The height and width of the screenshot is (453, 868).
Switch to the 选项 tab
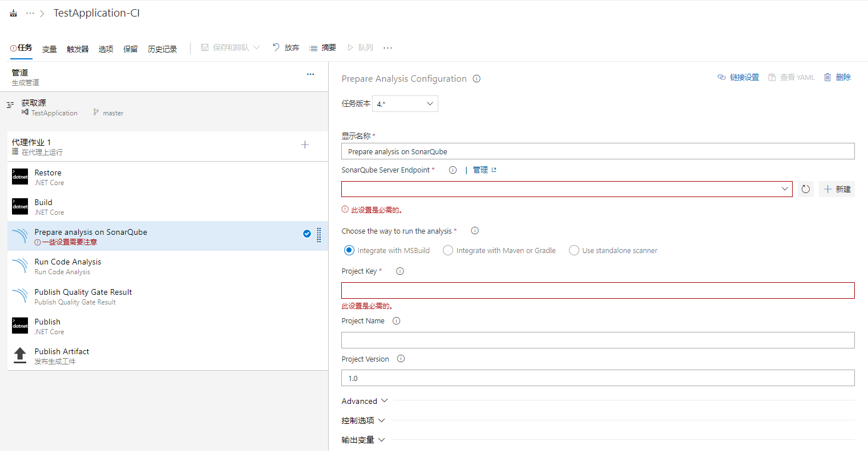pos(106,49)
